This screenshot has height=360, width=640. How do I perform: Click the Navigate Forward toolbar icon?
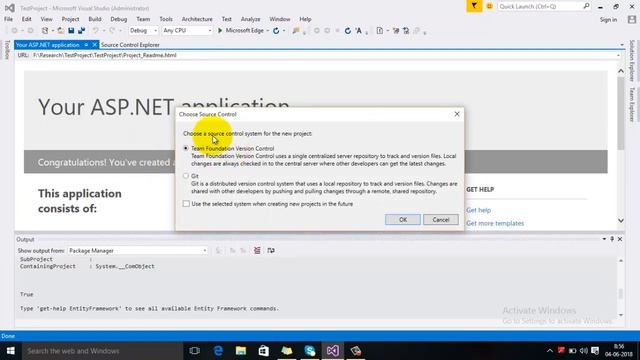coord(30,31)
